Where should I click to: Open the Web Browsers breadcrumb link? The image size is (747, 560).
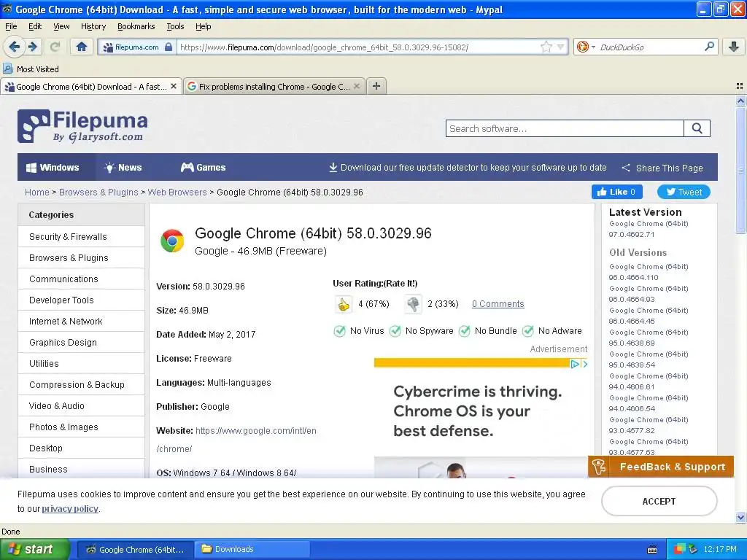tap(177, 192)
